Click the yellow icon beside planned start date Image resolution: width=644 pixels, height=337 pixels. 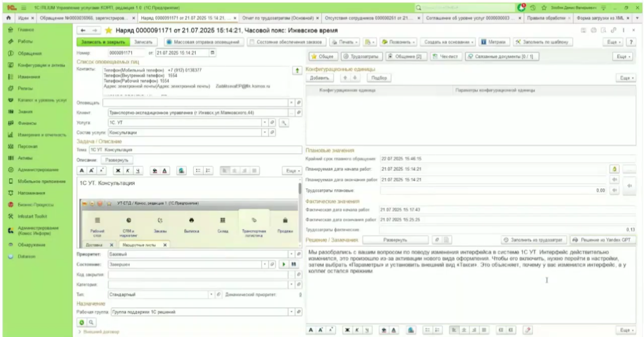pos(614,169)
